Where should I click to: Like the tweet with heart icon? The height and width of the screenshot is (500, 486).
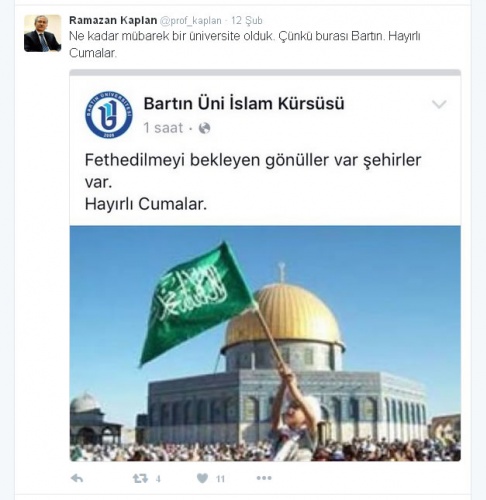coord(202,478)
